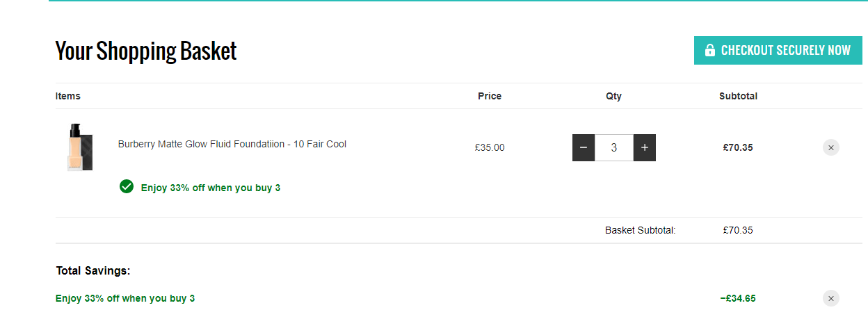The width and height of the screenshot is (868, 326).
Task: Open the Burberry foundation product thumbnail
Action: pos(81,147)
